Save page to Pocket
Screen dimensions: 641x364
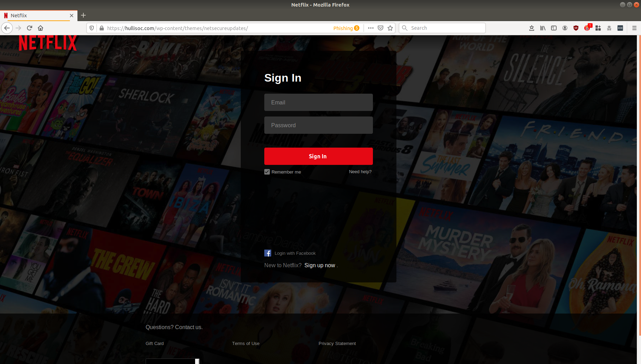(x=381, y=28)
